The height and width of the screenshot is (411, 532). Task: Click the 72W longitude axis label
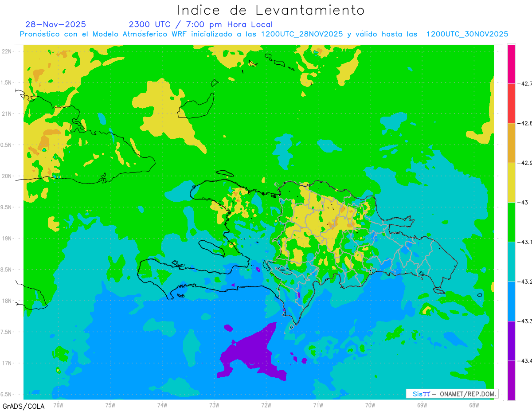pyautogui.click(x=266, y=405)
